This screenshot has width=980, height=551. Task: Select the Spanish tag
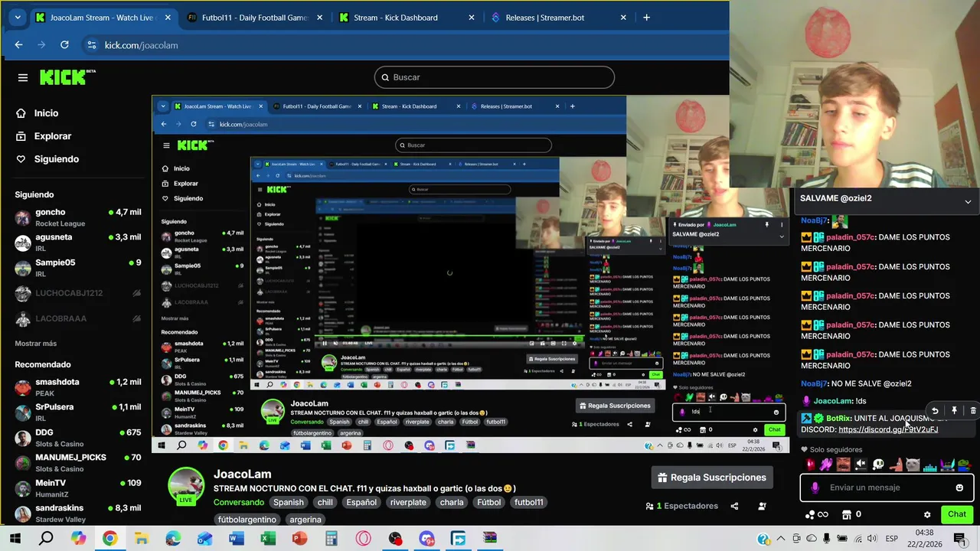click(289, 503)
